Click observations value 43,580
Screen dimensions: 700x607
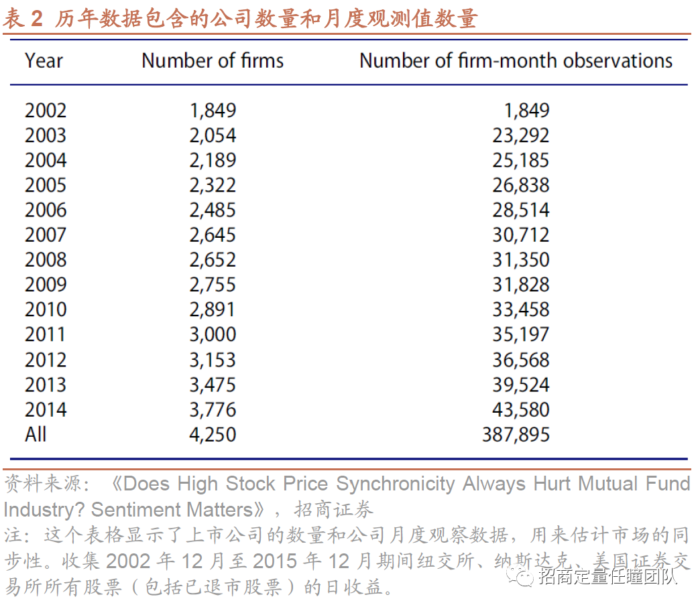520,410
